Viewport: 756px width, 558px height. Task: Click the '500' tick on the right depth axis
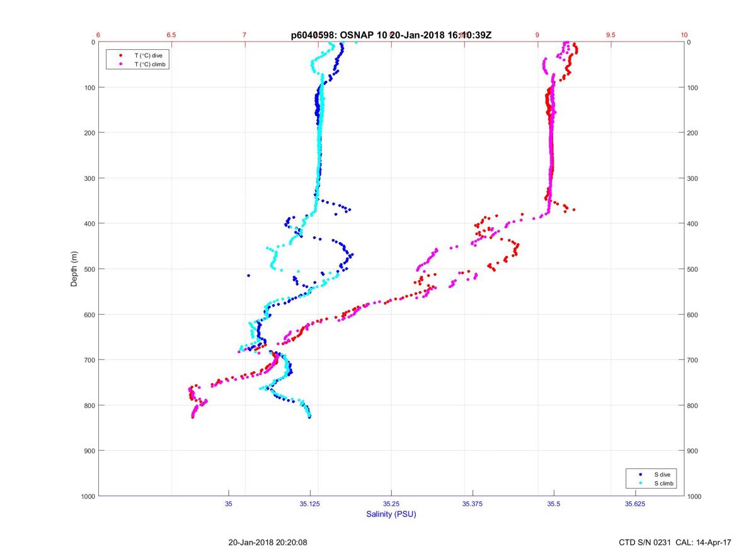(693, 269)
